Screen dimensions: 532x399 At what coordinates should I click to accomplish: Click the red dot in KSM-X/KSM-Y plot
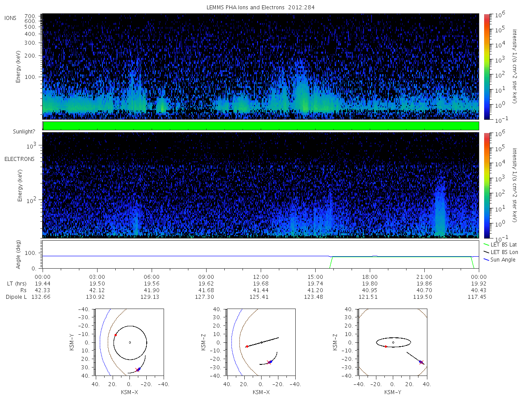(x=116, y=335)
